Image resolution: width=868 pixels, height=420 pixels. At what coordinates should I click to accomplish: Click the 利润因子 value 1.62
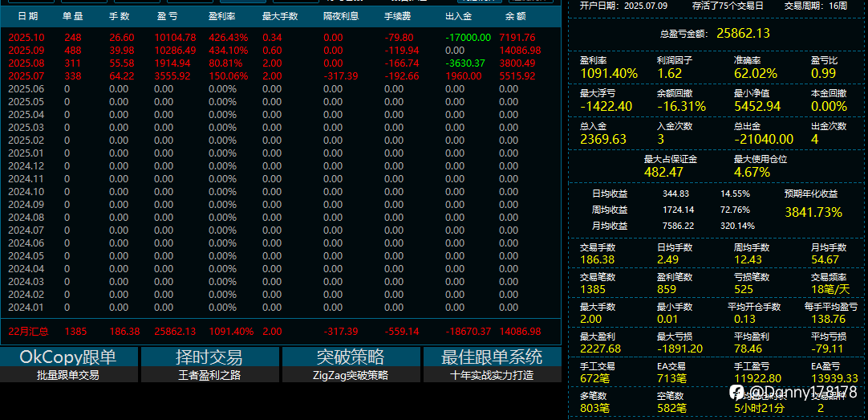[669, 73]
